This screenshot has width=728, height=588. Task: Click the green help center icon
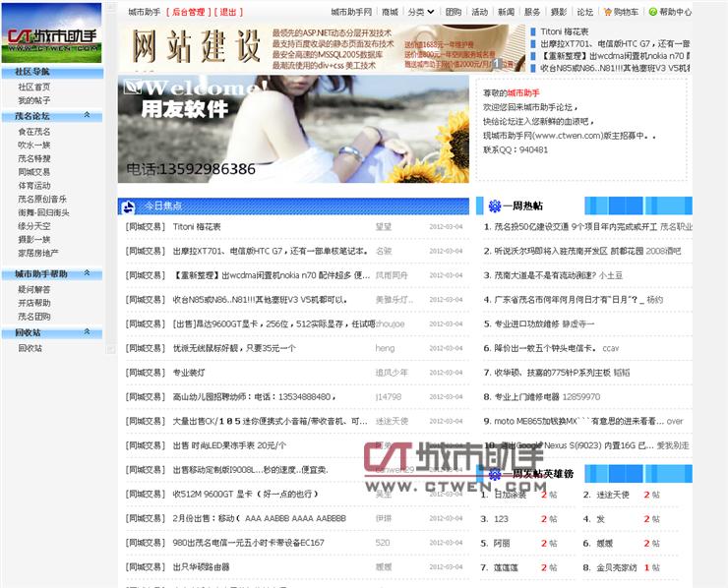tap(653, 12)
